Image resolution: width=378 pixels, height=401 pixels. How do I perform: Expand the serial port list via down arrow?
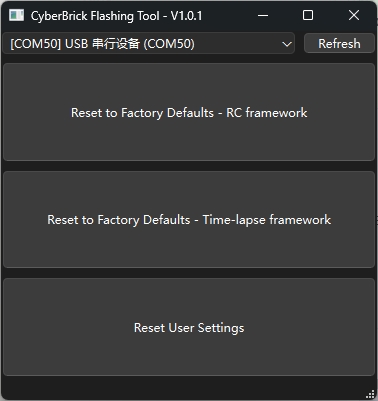pyautogui.click(x=287, y=44)
